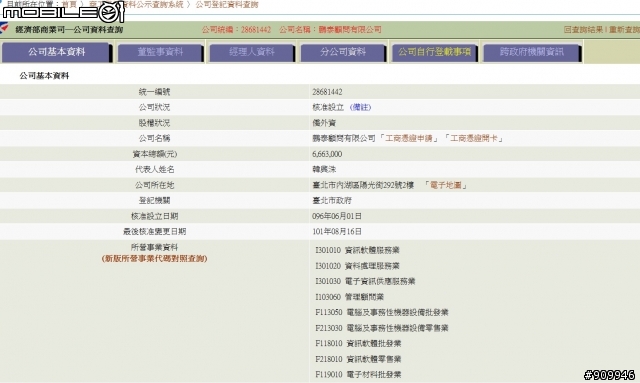Open the 電子地圖 link beside the address

(x=446, y=185)
